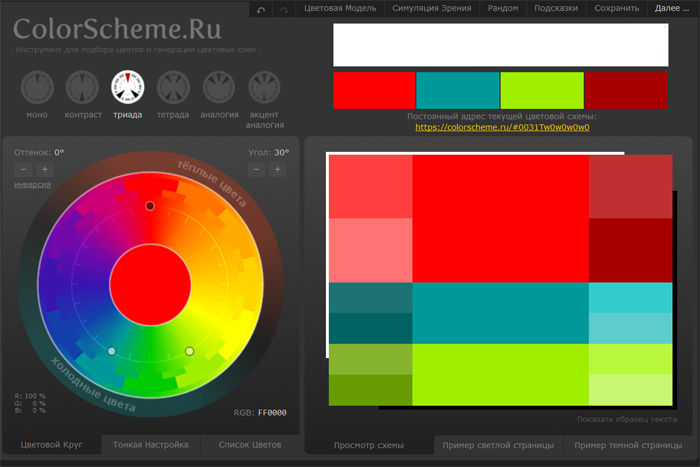Click the dark red palette swatch
The image size is (700, 467).
coord(626,90)
